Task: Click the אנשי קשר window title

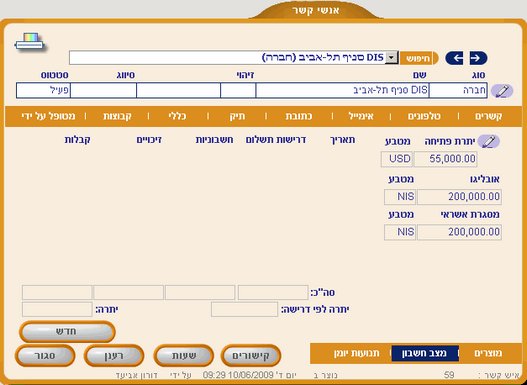Action: (x=316, y=10)
